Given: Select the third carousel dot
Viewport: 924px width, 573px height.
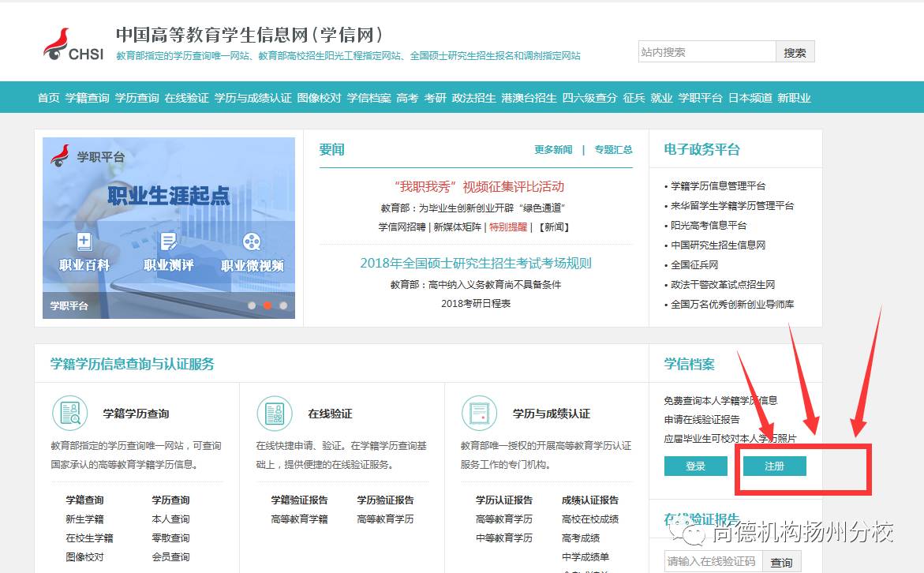Looking at the screenshot, I should pyautogui.click(x=283, y=305).
